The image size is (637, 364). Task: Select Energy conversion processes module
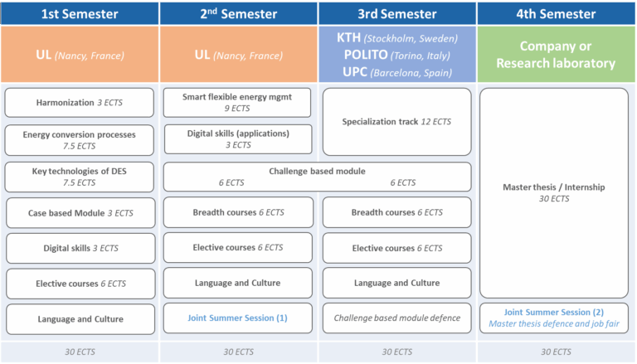pyautogui.click(x=80, y=139)
